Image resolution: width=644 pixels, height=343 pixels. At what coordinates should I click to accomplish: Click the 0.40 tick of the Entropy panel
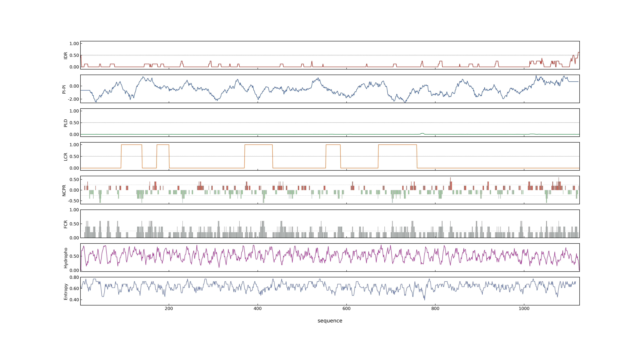coord(74,300)
